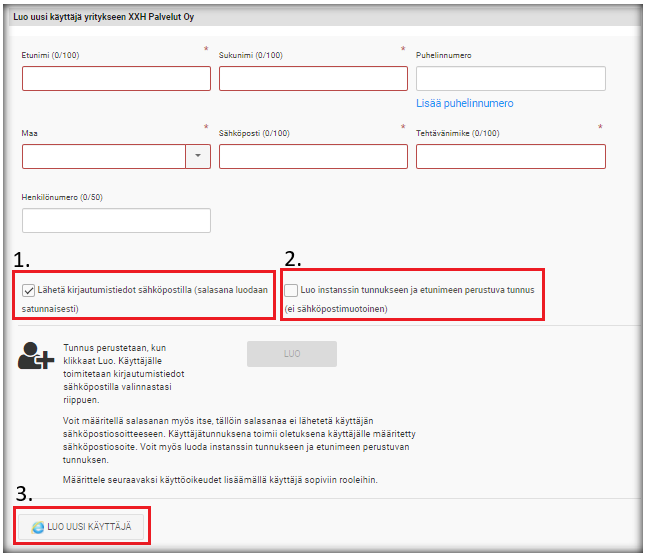646x556 pixels.
Task: Follow the Lisää puhelinnumero link
Action: pyautogui.click(x=465, y=103)
